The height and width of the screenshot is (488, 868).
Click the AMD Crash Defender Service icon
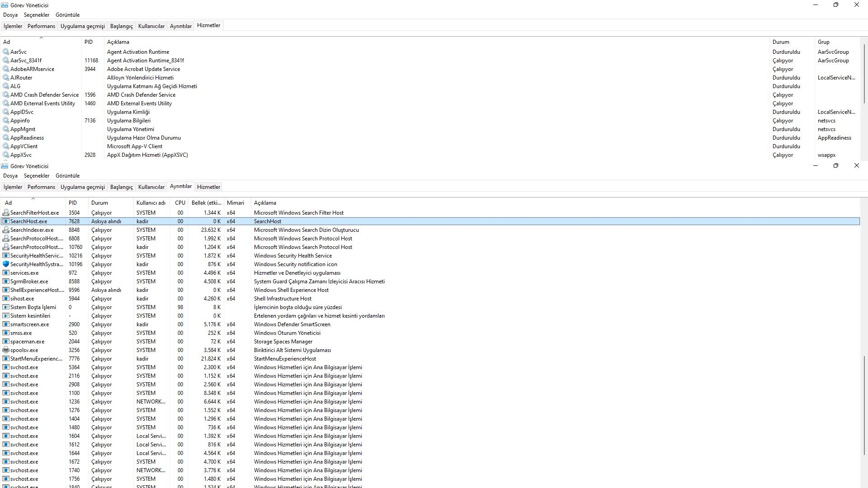(6, 95)
